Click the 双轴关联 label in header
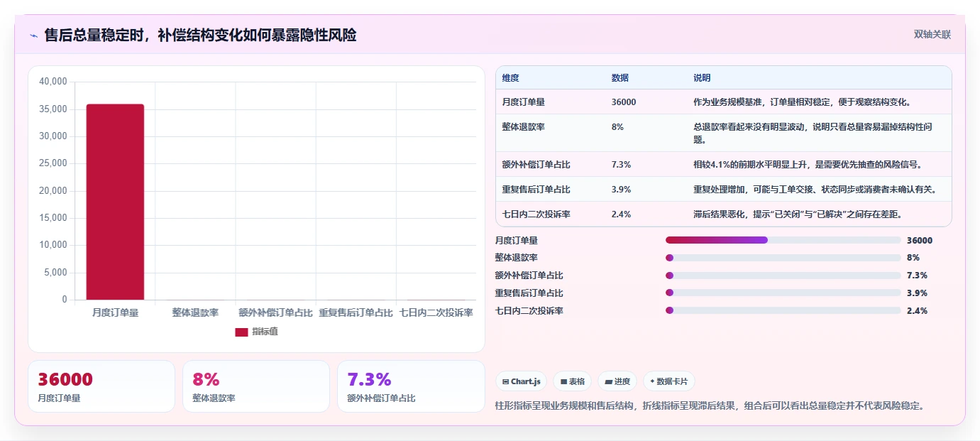This screenshot has height=441, width=980. tap(932, 34)
